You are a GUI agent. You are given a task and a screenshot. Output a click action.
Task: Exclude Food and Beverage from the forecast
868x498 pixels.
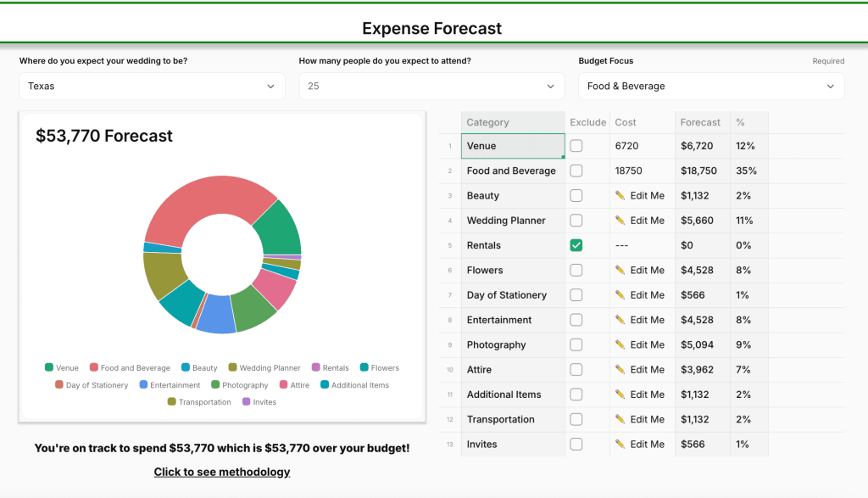click(576, 171)
